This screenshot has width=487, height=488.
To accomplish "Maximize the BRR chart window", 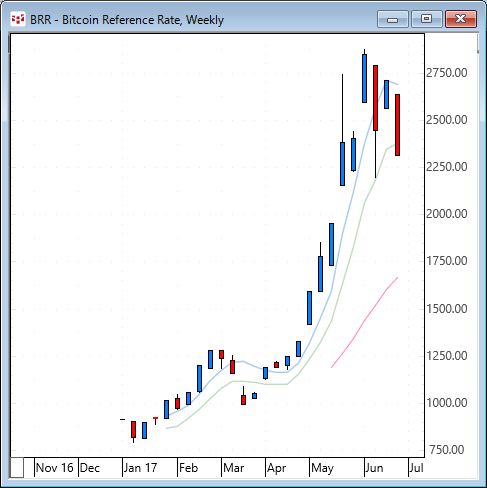I will click(426, 19).
